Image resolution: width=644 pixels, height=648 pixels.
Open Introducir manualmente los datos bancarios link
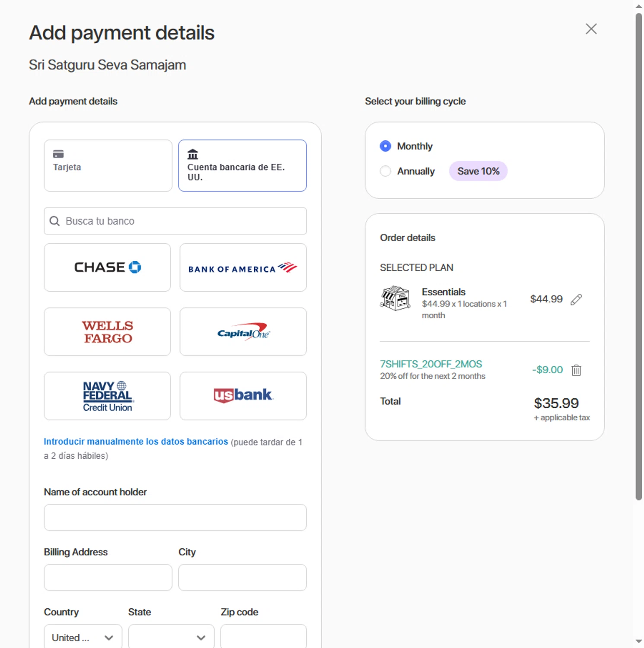[136, 442]
